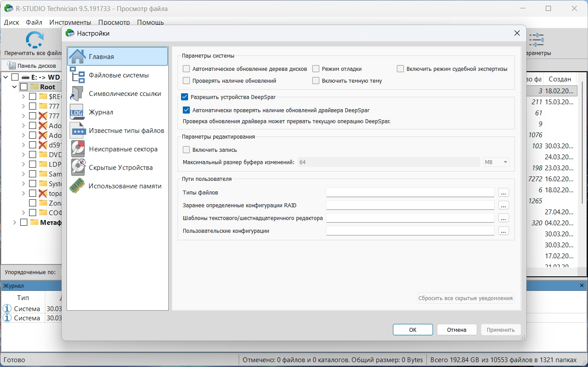588x367 pixels.
Task: Disable automatic DeepSpar driver update check
Action: (x=186, y=110)
